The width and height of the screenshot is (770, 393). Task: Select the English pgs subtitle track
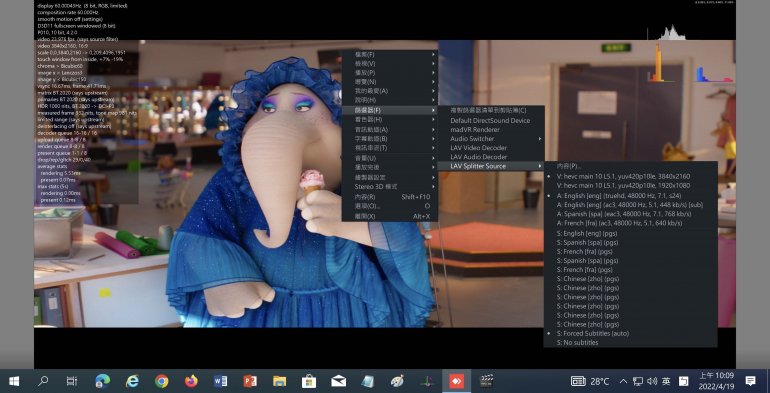587,233
